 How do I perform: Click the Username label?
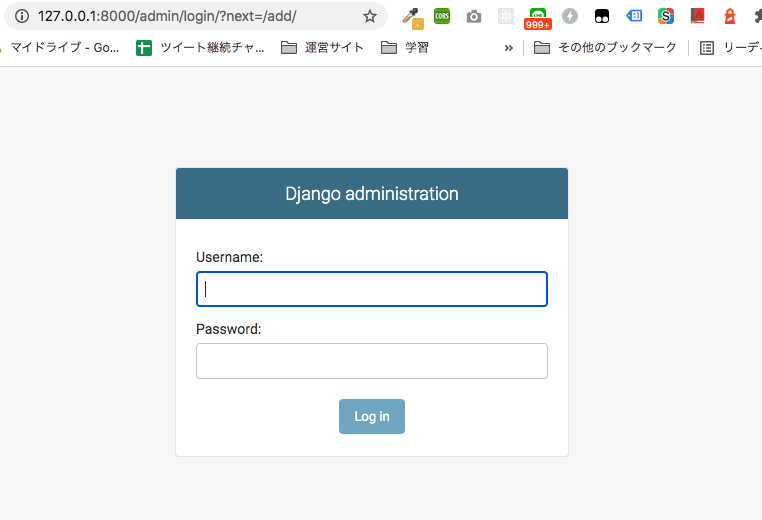pyautogui.click(x=229, y=257)
